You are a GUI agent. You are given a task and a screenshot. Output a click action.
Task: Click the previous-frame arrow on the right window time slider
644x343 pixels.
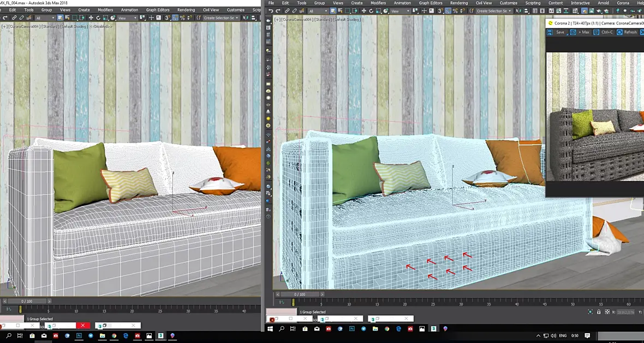(278, 294)
